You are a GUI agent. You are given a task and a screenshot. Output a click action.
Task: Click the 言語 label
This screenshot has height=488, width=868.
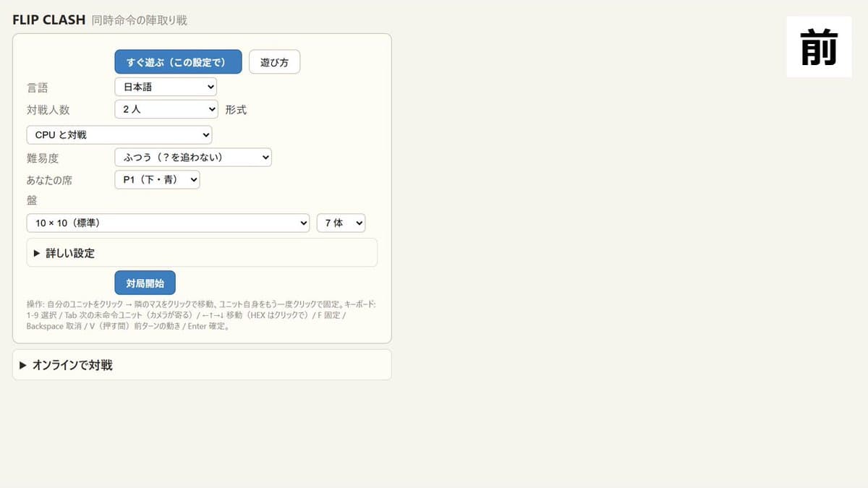[x=37, y=87]
